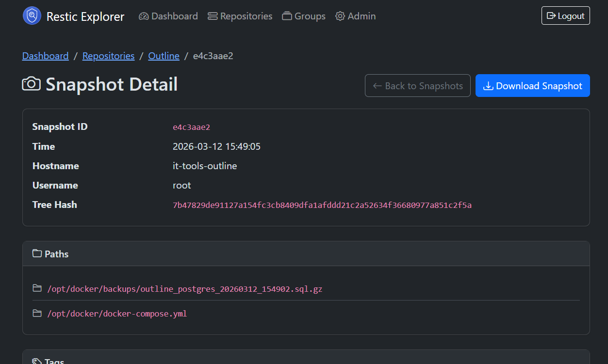Click the Hostname label

[56, 166]
